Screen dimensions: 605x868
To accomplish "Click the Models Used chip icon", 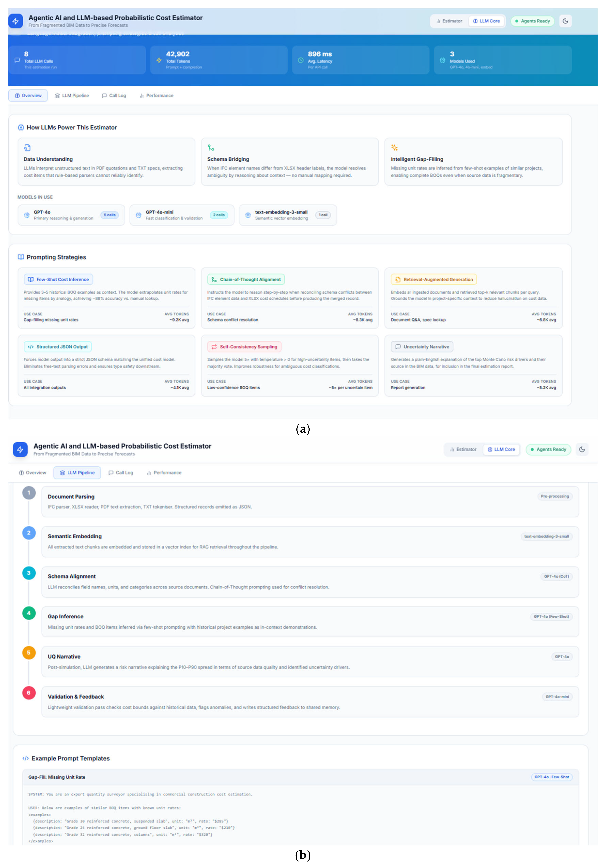I will 442,60.
